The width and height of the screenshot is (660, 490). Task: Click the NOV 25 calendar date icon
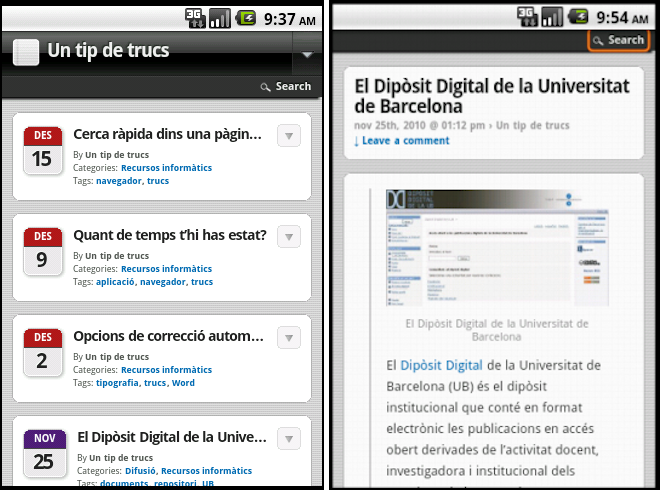[x=44, y=452]
